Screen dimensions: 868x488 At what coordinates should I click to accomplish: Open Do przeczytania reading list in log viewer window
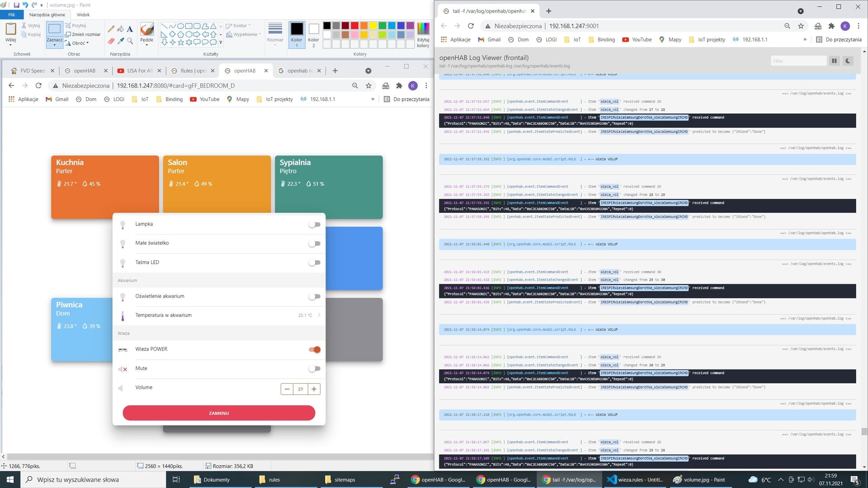pyautogui.click(x=839, y=39)
